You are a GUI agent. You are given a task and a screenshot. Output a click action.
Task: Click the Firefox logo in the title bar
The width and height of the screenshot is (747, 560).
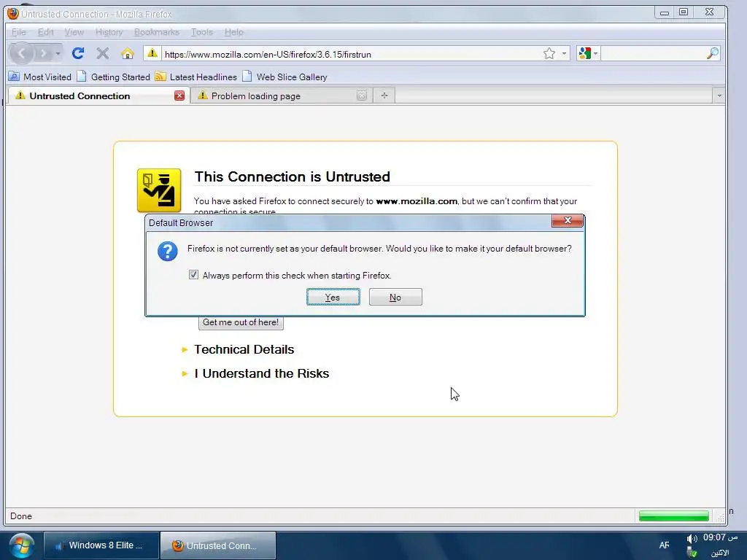point(13,14)
